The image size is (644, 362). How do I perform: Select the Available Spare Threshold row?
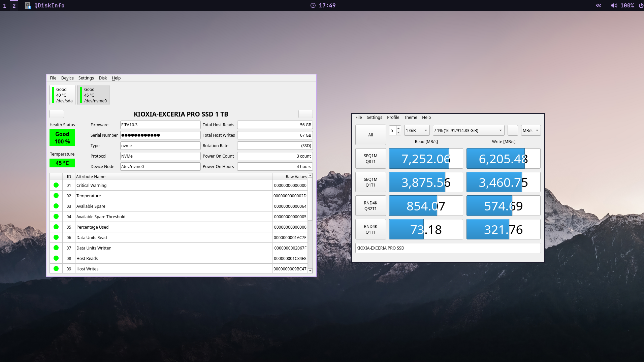(179, 217)
